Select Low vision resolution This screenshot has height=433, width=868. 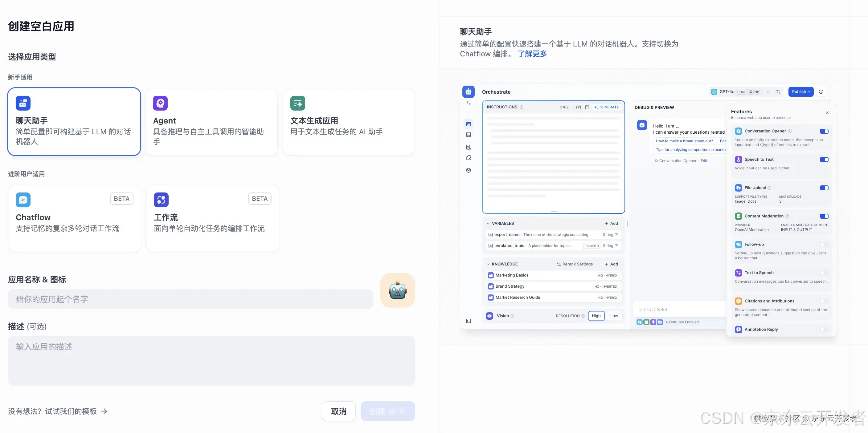point(614,316)
